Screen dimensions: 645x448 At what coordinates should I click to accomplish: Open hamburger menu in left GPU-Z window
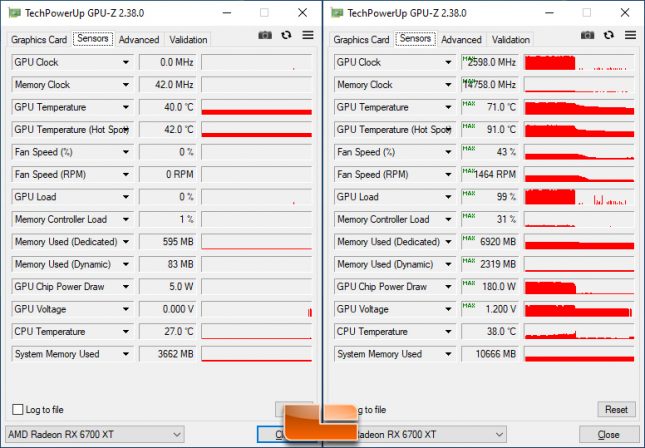click(308, 35)
